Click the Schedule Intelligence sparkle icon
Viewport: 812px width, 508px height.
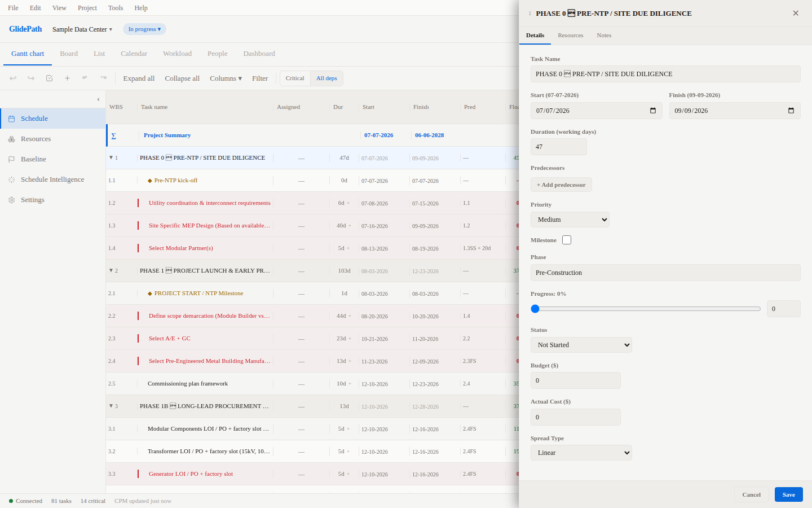click(x=11, y=179)
